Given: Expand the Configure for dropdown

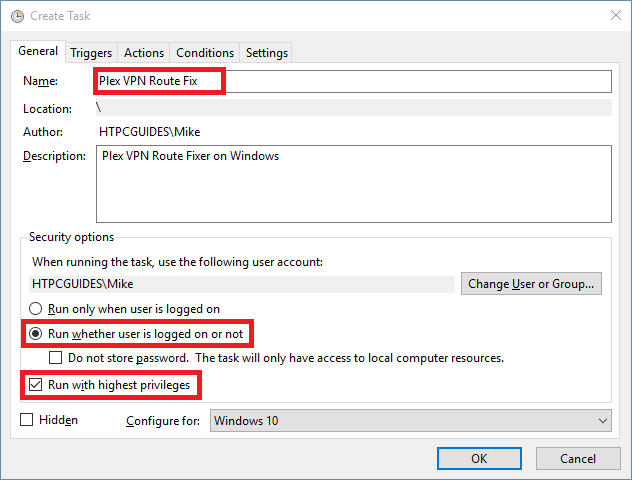Looking at the screenshot, I should tap(410, 421).
